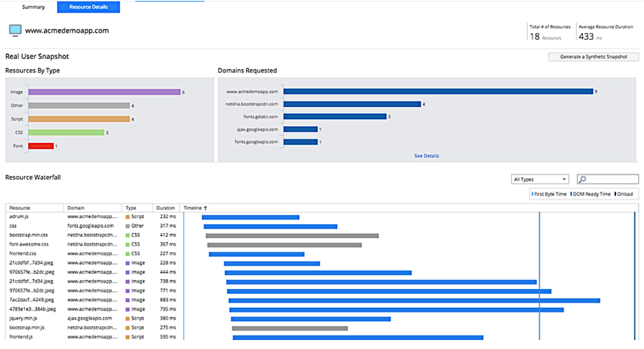Click the green CSS bar in Resources By Type
The width and height of the screenshot is (644, 349).
[66, 132]
